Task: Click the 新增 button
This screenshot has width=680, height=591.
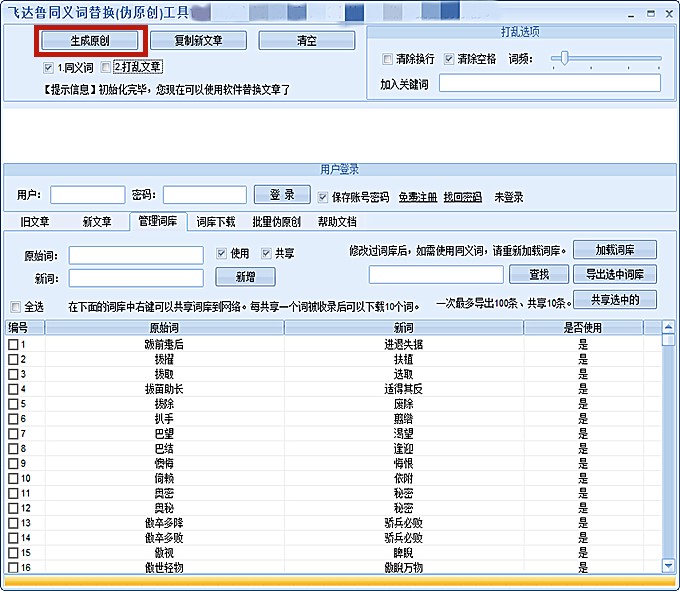Action: (x=245, y=277)
